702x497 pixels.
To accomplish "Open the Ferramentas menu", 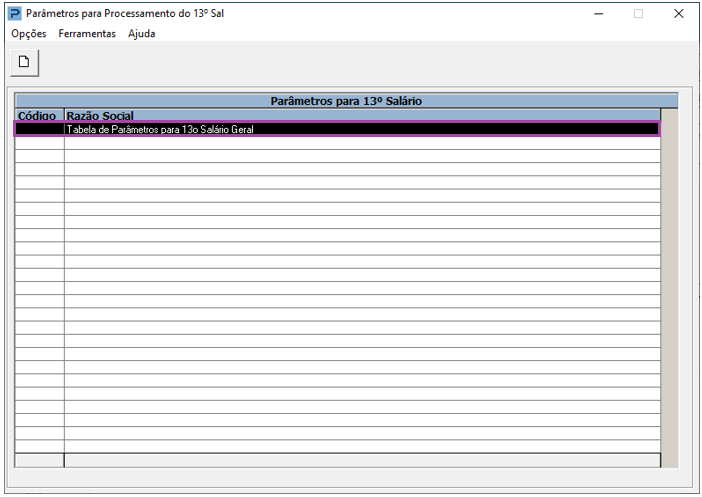I will point(87,34).
